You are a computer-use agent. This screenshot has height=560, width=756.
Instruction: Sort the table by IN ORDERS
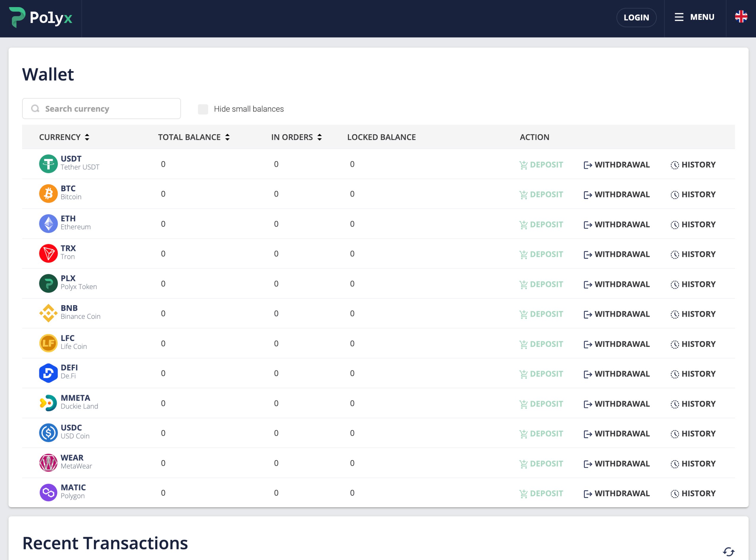[x=296, y=137]
